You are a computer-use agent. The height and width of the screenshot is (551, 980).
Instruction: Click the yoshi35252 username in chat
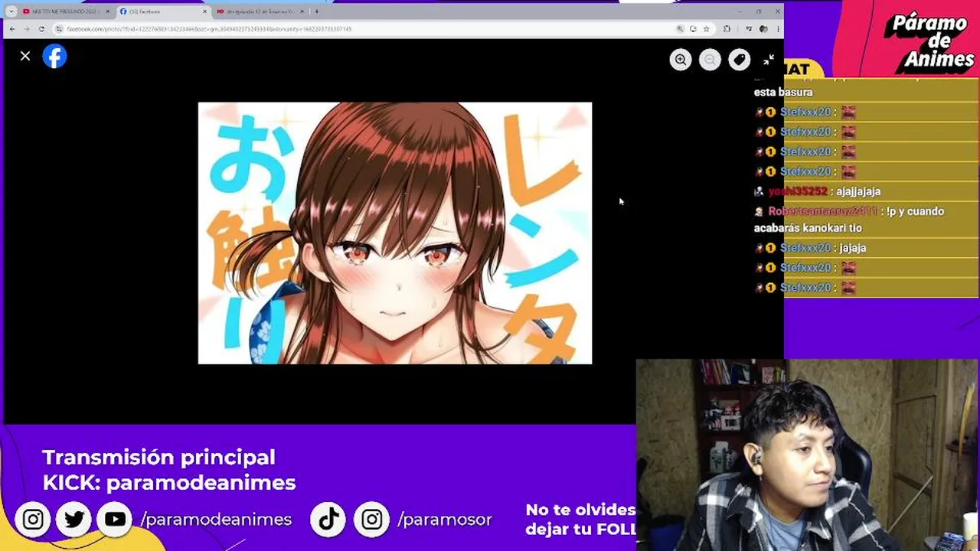[x=798, y=191]
